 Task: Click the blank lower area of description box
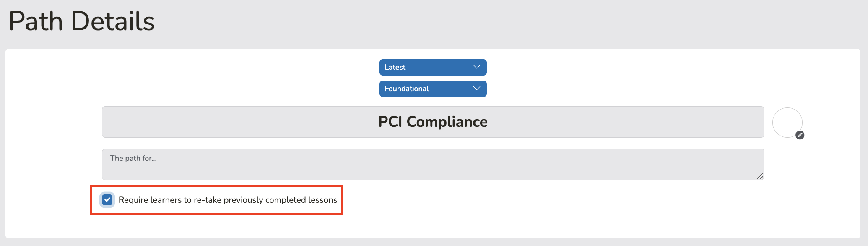tap(433, 172)
